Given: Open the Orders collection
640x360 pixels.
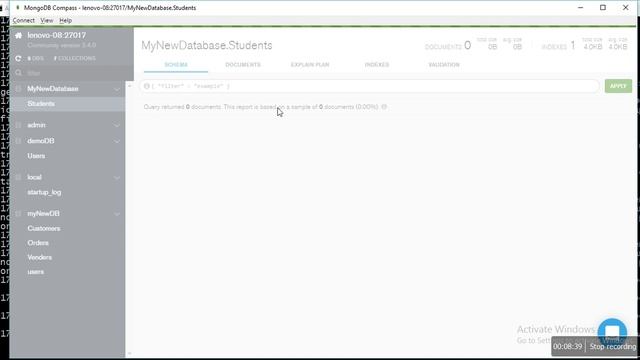Looking at the screenshot, I should pyautogui.click(x=38, y=243).
